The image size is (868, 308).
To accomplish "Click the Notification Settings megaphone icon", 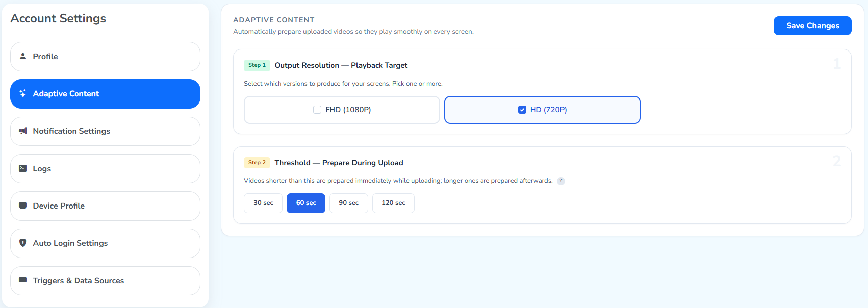I will point(23,131).
